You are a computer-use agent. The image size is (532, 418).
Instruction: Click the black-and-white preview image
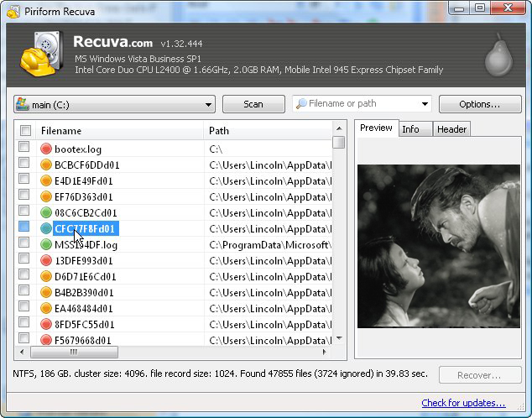pyautogui.click(x=438, y=245)
